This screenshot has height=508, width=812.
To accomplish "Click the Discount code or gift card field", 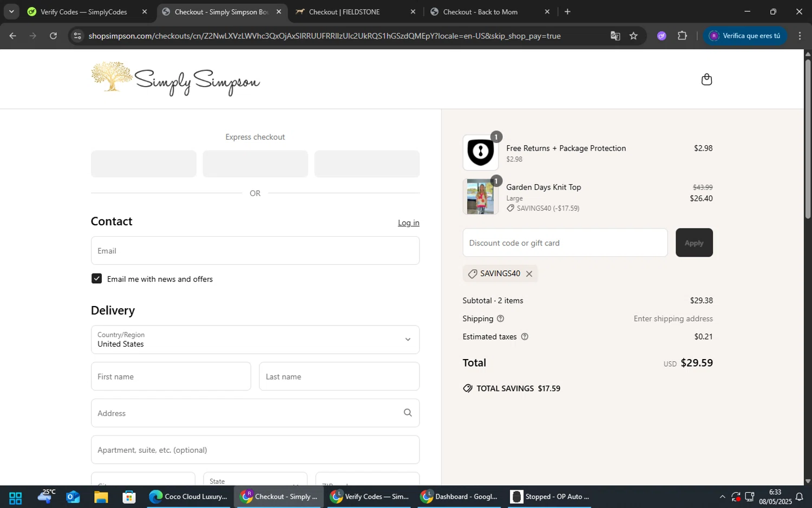I will pyautogui.click(x=565, y=243).
